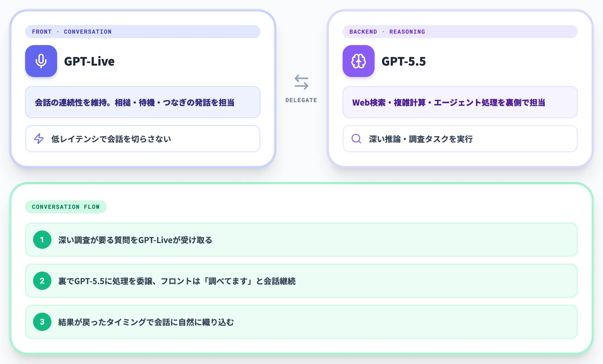The height and width of the screenshot is (364, 603).
Task: Click the lightning bolt latency icon
Action: tap(39, 139)
